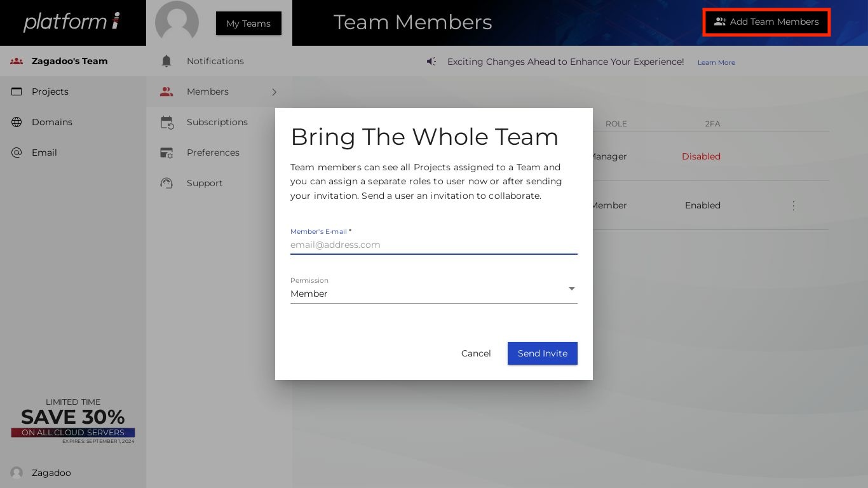Click the SAVE 30% promotional banner

pos(72,419)
